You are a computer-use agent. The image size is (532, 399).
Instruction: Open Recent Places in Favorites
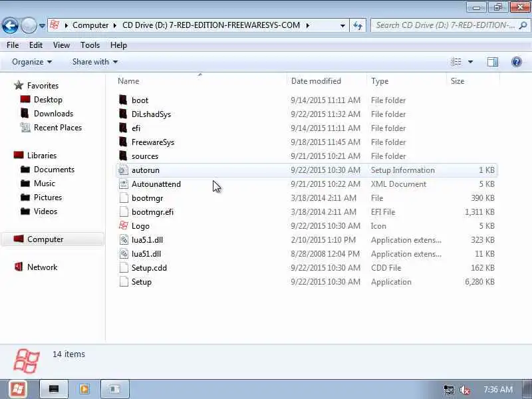click(x=58, y=128)
